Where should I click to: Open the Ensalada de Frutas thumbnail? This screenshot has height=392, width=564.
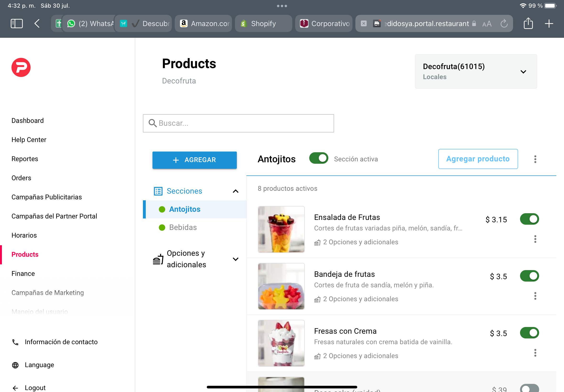tap(281, 229)
